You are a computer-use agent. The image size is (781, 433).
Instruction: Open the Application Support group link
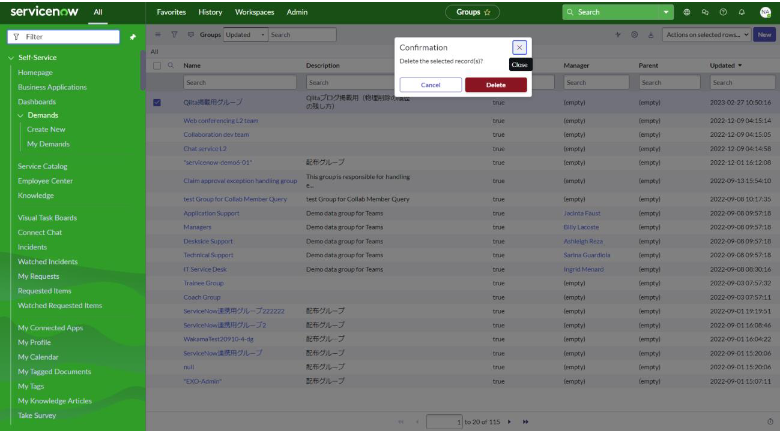pyautogui.click(x=211, y=213)
